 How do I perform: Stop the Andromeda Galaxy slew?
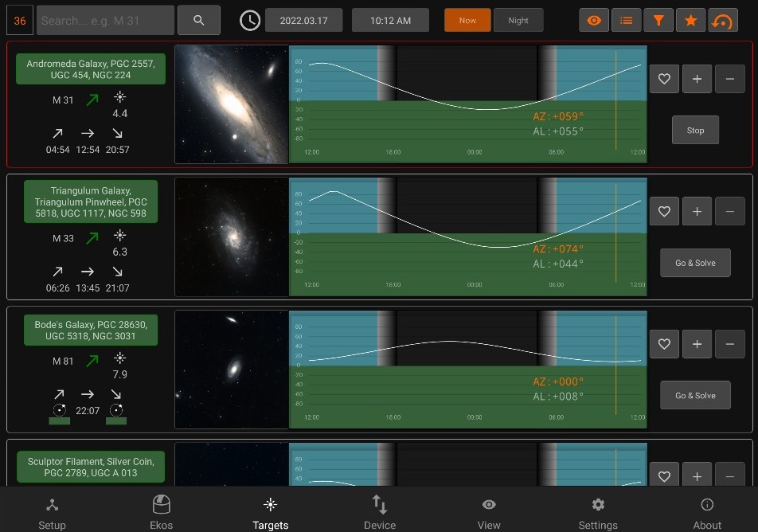[695, 130]
